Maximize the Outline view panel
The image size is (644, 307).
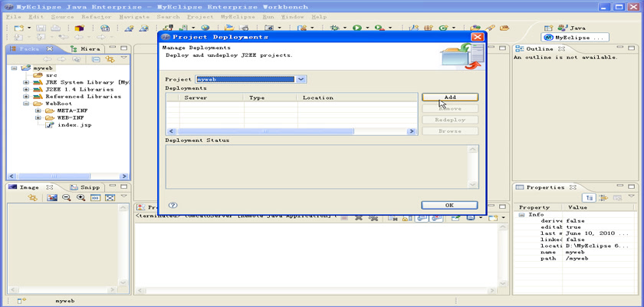click(632, 48)
